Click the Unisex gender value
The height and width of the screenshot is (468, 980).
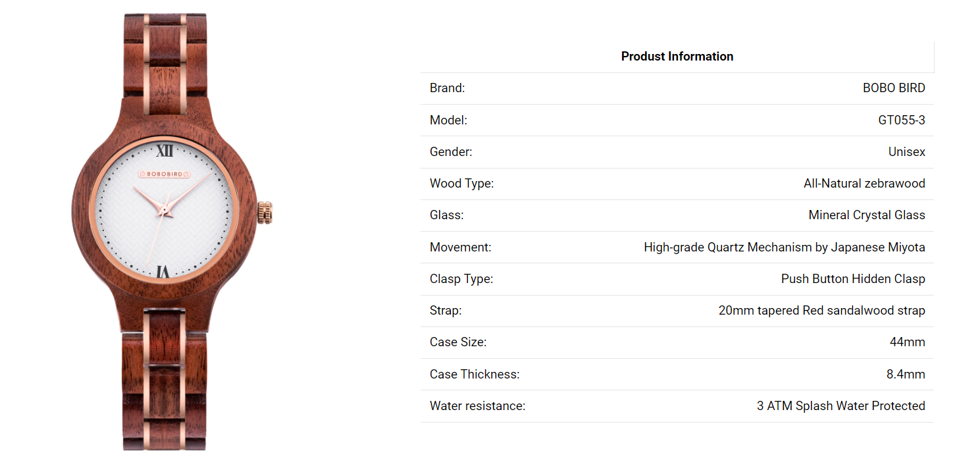907,152
